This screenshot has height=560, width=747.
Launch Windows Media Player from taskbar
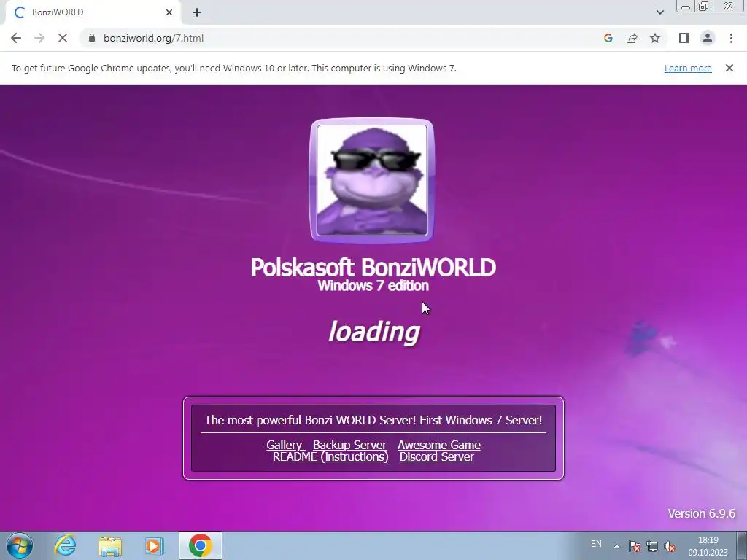coord(154,545)
